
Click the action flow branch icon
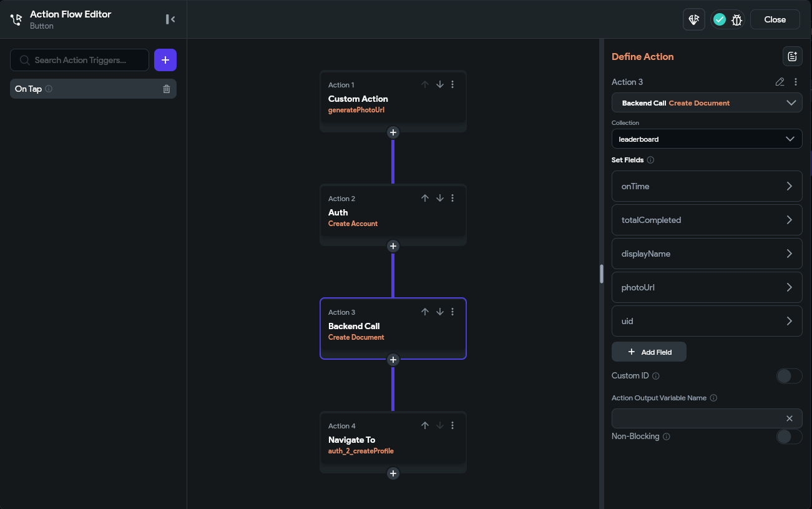click(16, 19)
